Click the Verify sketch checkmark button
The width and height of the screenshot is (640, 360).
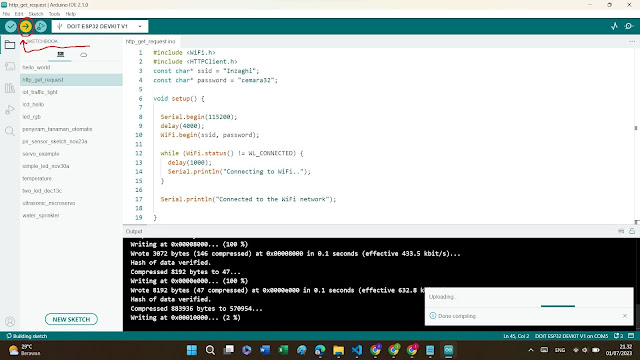coord(11,27)
